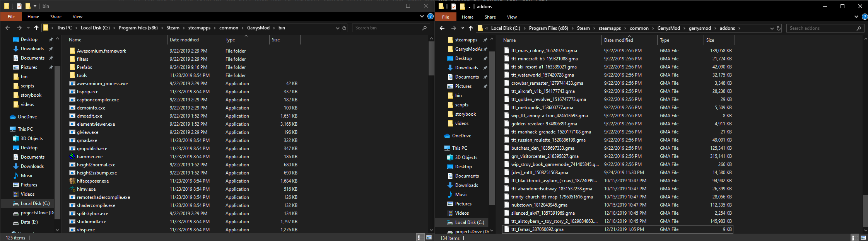The height and width of the screenshot is (241, 868).
Task: Open 3D Objects in bin window sidebar
Action: [x=32, y=138]
